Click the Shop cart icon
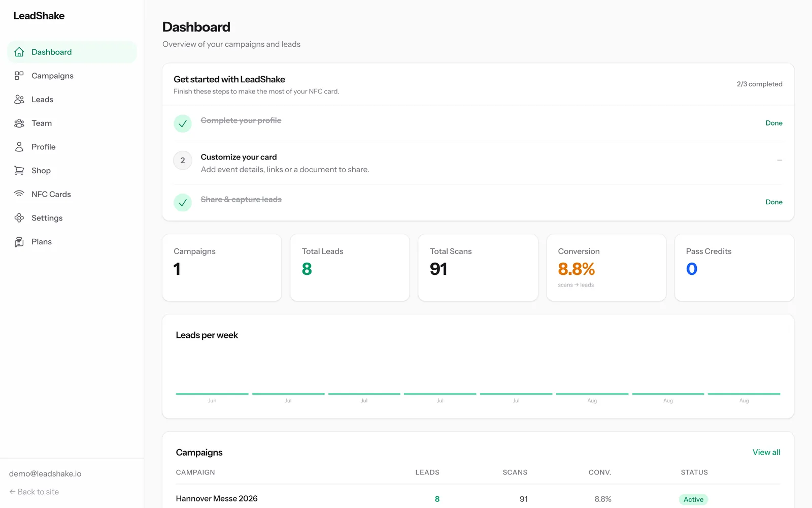The height and width of the screenshot is (508, 812). (19, 171)
